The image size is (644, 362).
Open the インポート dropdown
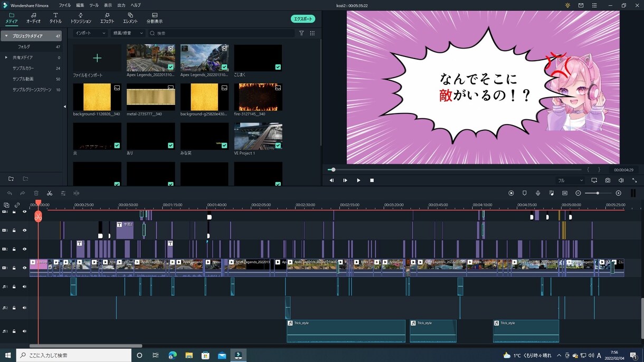pyautogui.click(x=90, y=33)
